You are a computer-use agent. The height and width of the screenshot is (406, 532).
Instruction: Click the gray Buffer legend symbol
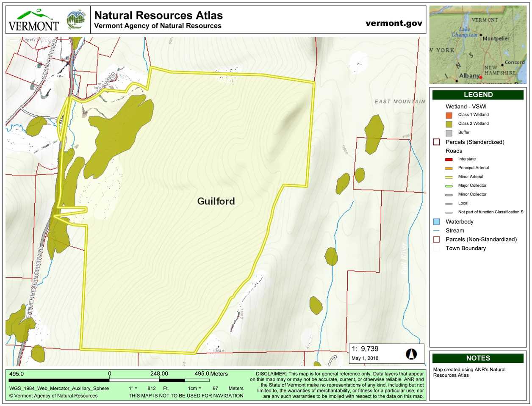[x=449, y=133]
